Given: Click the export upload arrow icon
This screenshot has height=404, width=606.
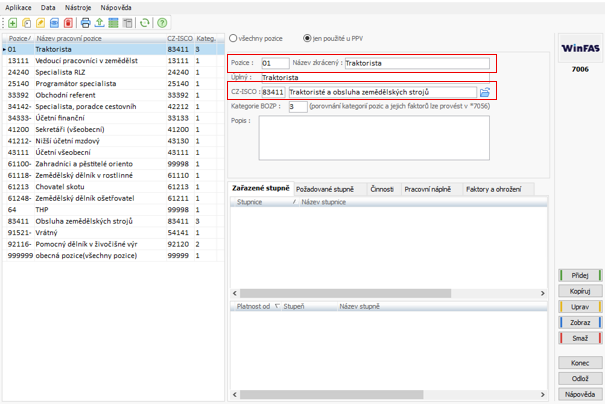Looking at the screenshot, I should [100, 22].
